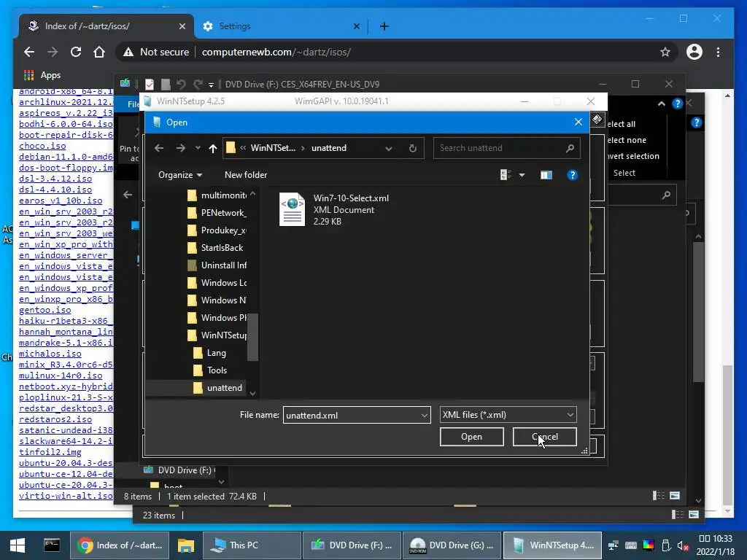Open michalos.iso link

tap(50, 354)
